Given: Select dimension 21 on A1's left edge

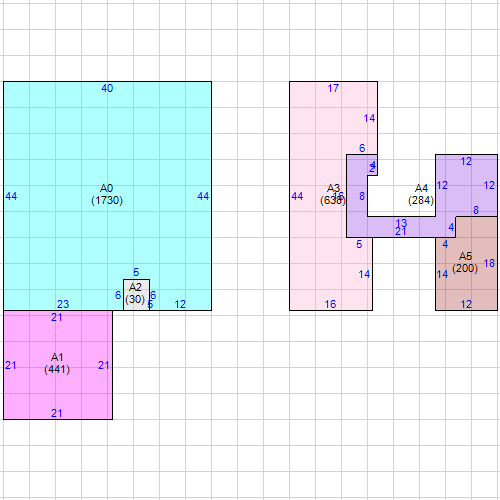Looking at the screenshot, I should pyautogui.click(x=11, y=365).
